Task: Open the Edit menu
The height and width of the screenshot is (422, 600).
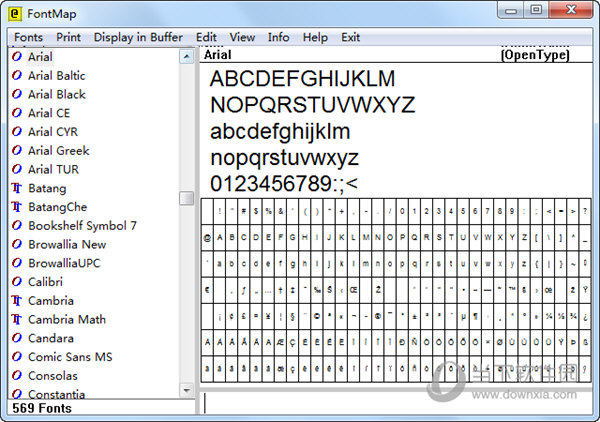Action: tap(206, 37)
